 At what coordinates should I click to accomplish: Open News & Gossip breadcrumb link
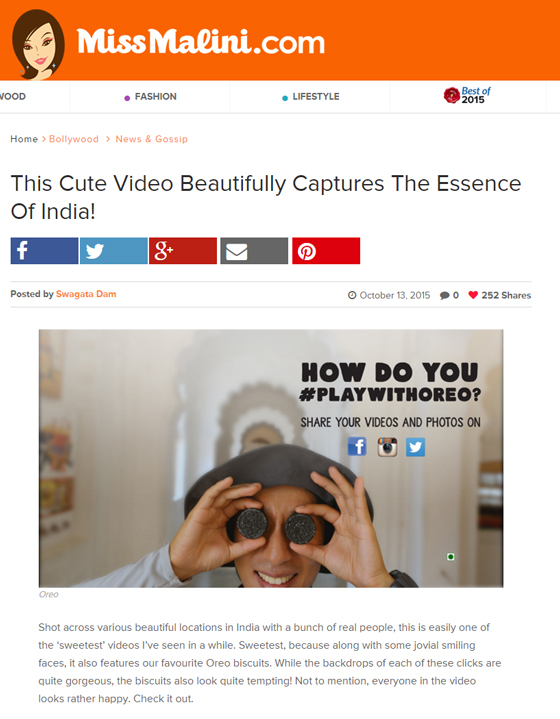[x=151, y=139]
